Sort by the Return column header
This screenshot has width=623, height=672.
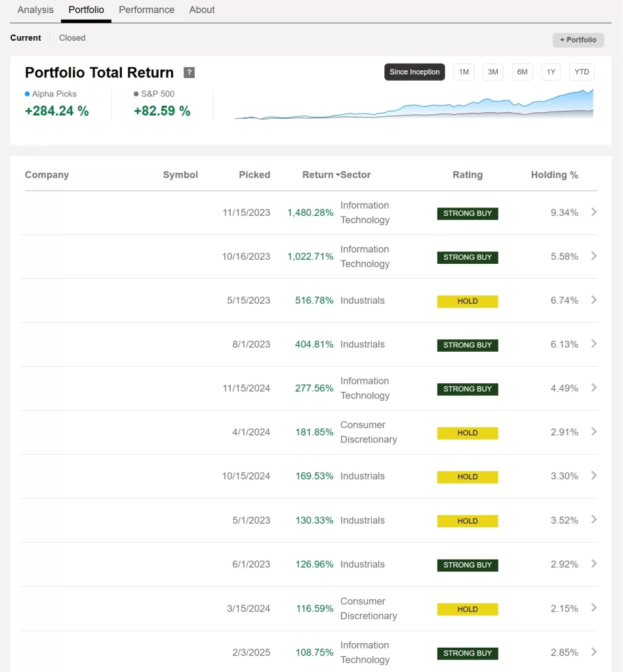coord(319,175)
